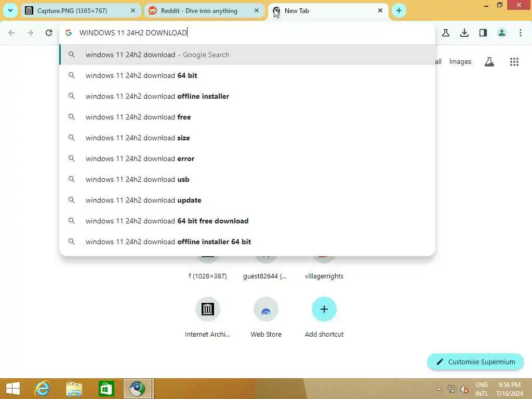Close the Capture.PNG tab
The width and height of the screenshot is (532, 399).
tap(133, 10)
